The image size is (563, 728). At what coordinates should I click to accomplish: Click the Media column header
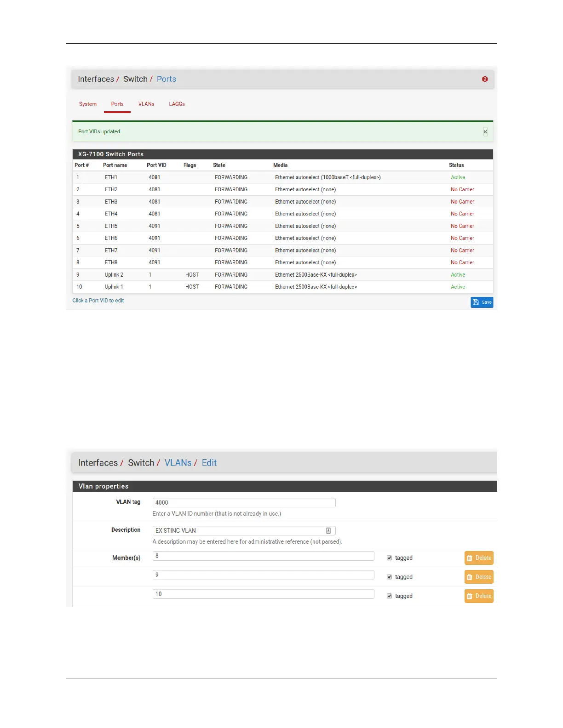click(x=280, y=165)
